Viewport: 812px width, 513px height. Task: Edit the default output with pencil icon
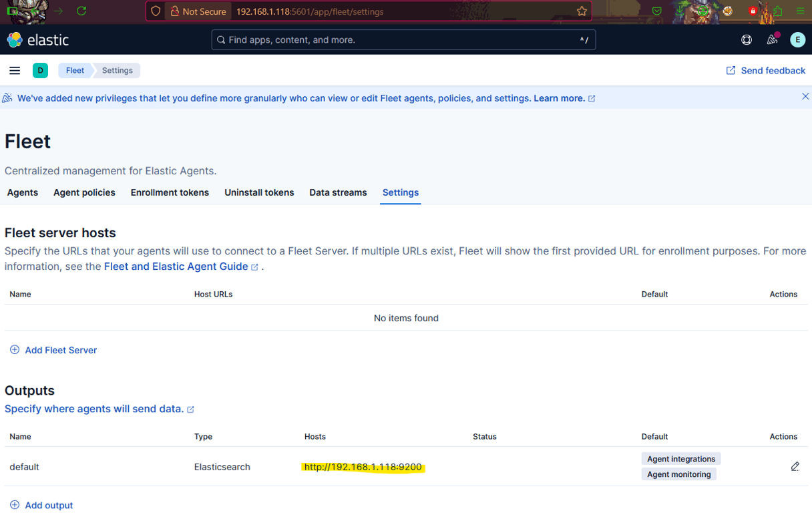click(795, 466)
